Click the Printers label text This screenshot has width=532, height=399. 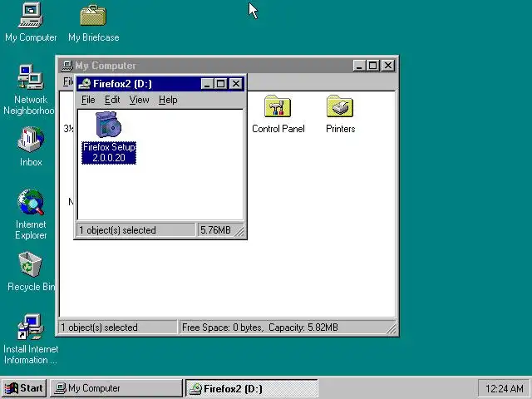[340, 129]
